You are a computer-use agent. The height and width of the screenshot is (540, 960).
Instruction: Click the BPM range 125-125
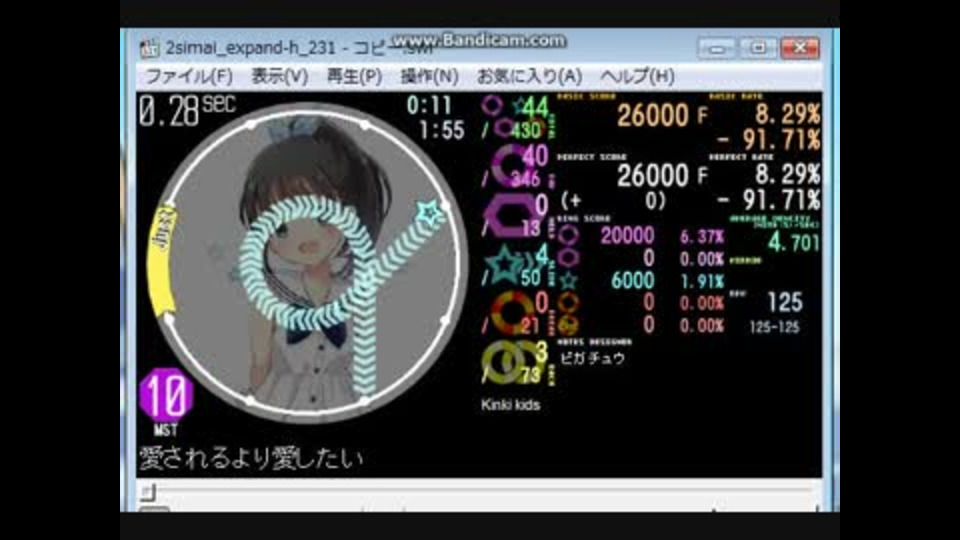click(x=774, y=328)
